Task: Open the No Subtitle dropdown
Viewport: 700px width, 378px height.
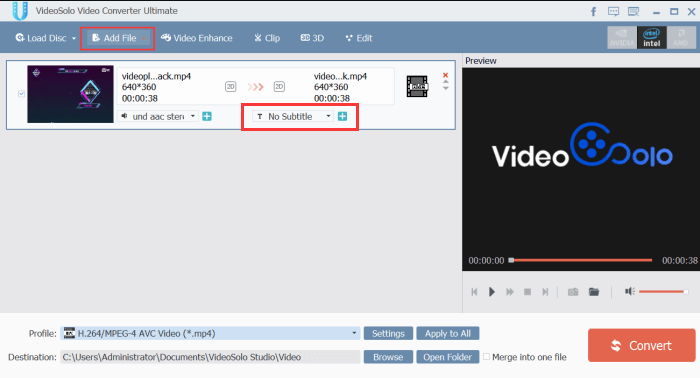Action: [293, 116]
